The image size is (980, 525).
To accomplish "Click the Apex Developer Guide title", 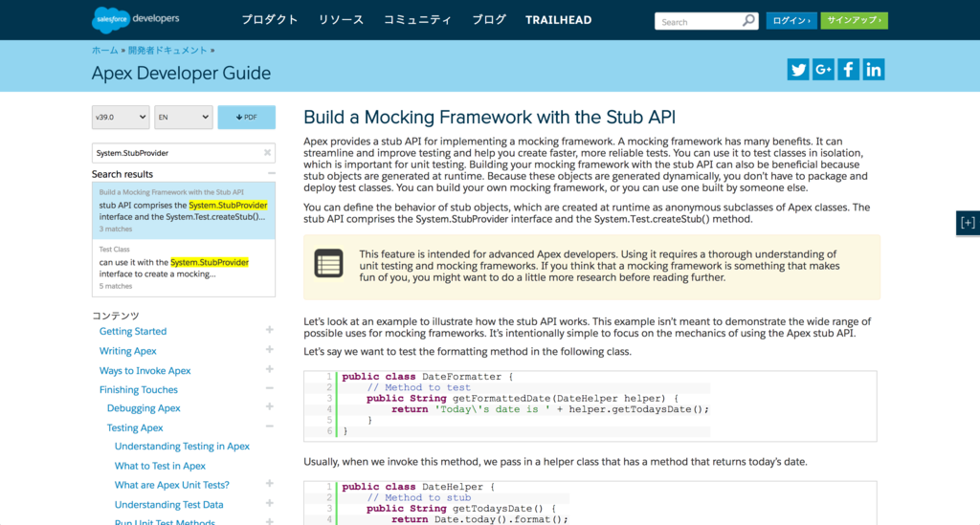I will (181, 73).
